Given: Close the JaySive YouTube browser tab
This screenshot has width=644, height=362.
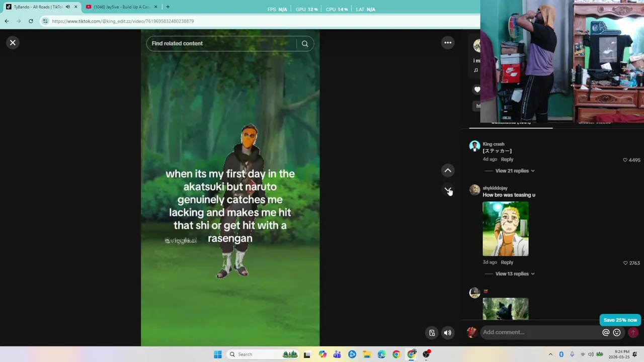Looking at the screenshot, I should coord(155,7).
